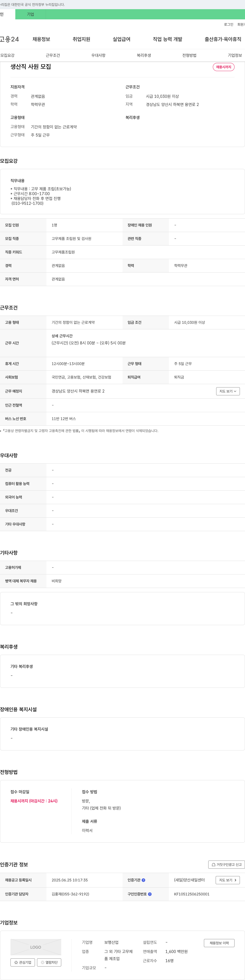Click the 모집 인원 value 1명
245x980 pixels.
(x=54, y=225)
